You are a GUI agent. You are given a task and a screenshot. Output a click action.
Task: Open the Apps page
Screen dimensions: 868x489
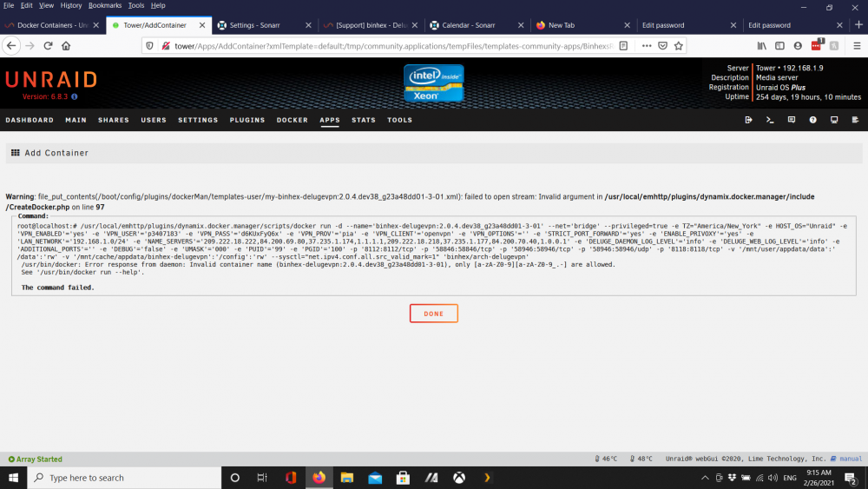329,120
